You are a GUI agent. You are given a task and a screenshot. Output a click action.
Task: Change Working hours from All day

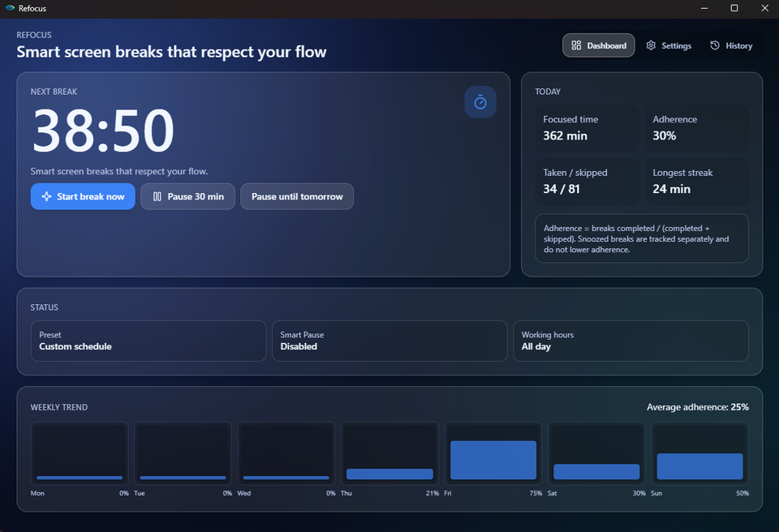(631, 341)
